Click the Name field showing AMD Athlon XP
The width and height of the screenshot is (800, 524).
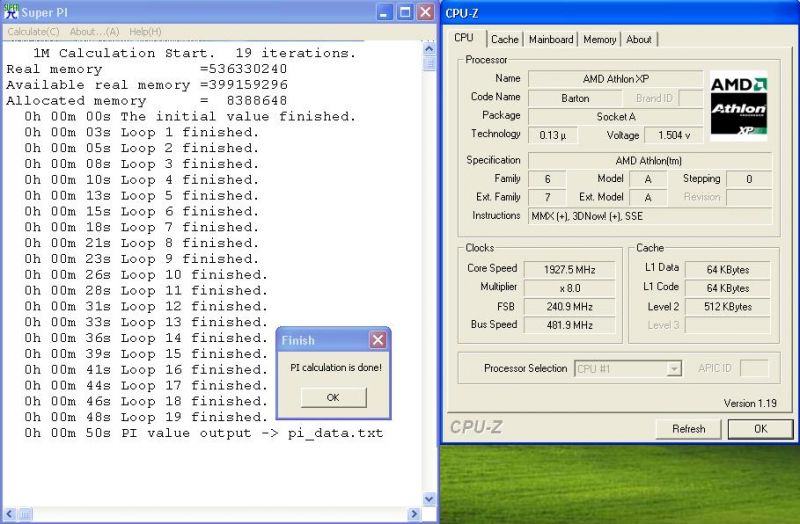click(x=615, y=79)
